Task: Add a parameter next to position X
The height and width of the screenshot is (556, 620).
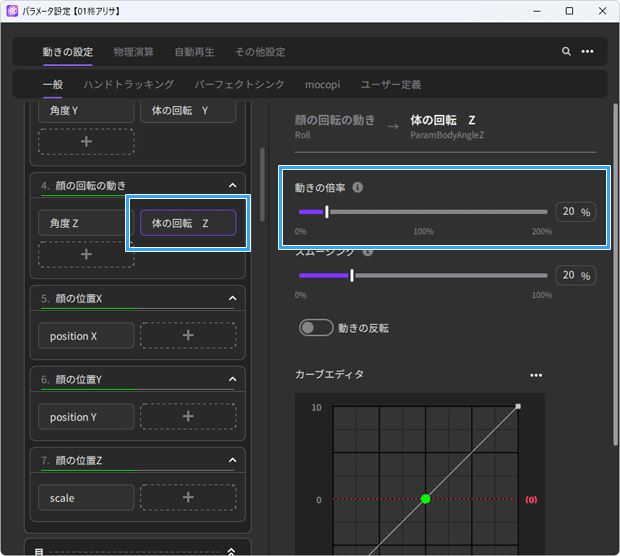Action: coord(188,335)
